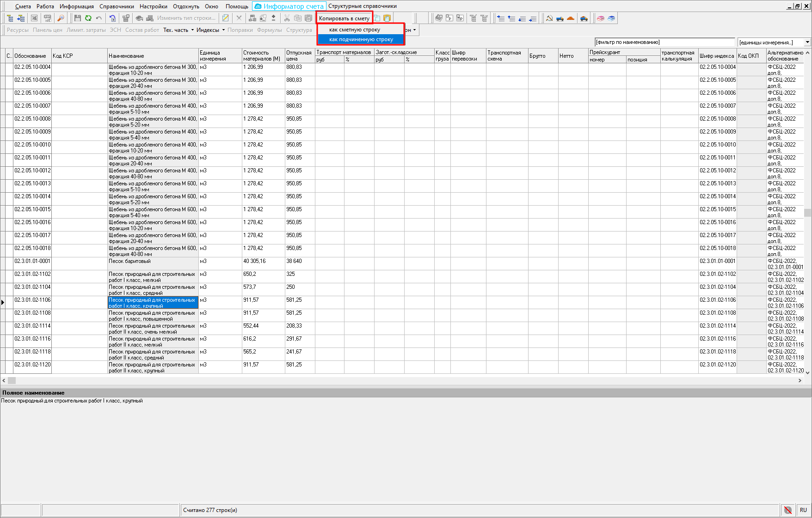Click the hammer and sickle toolbar icon
The height and width of the screenshot is (518, 812).
(x=549, y=18)
